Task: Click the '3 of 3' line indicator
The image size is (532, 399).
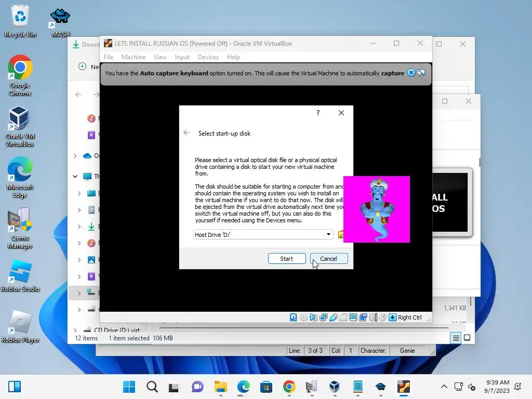Action: click(315, 351)
